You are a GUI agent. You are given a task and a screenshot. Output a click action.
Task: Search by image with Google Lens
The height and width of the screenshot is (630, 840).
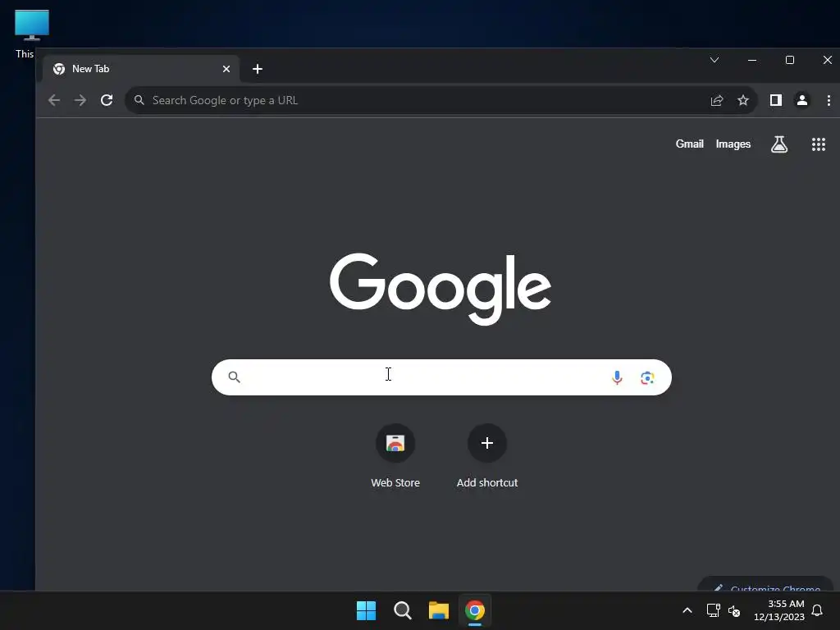pyautogui.click(x=647, y=377)
